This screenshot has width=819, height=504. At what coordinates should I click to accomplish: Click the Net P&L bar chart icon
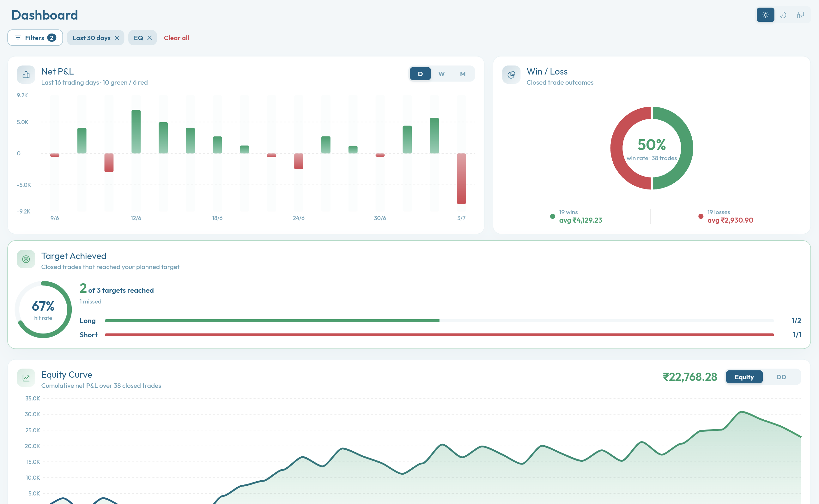pos(26,75)
